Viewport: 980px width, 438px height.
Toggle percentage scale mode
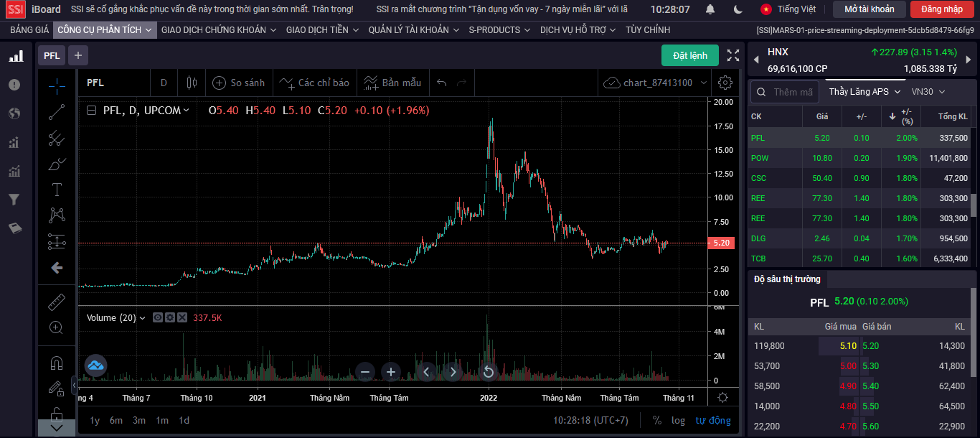pyautogui.click(x=657, y=420)
